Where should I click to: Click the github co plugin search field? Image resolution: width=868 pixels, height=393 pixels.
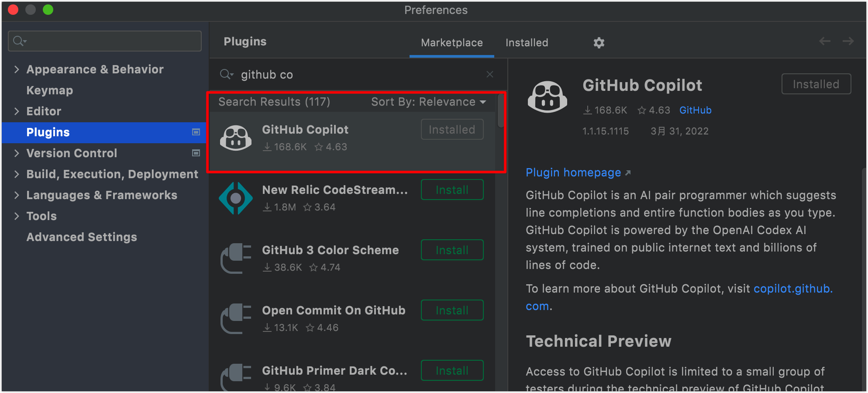pos(358,74)
